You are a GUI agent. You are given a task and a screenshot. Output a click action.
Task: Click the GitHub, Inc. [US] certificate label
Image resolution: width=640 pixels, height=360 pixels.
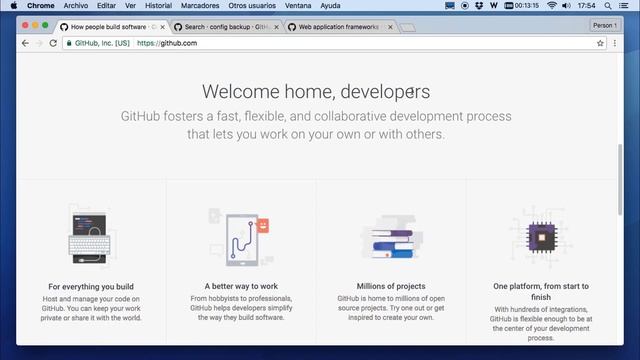coord(102,43)
